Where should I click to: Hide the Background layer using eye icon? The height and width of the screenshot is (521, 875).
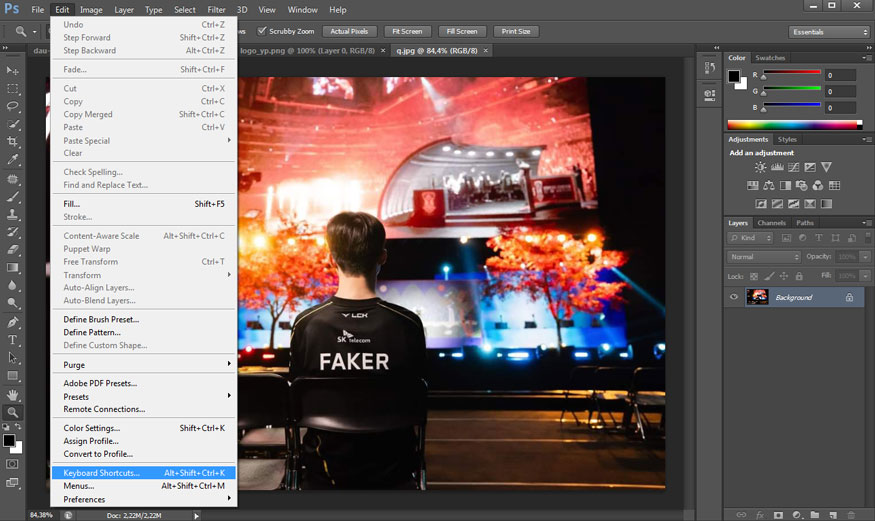pos(734,297)
